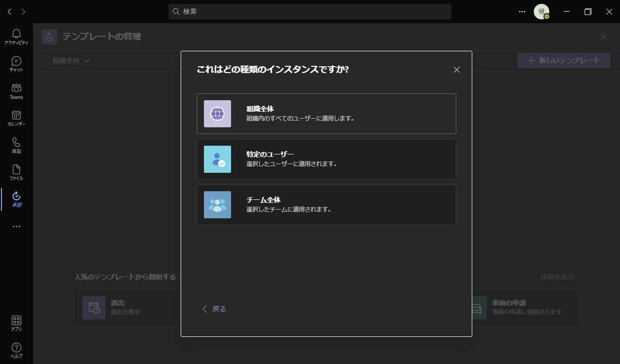Go back with 戻る link
Screen dimensions: 620x364
pos(214,309)
